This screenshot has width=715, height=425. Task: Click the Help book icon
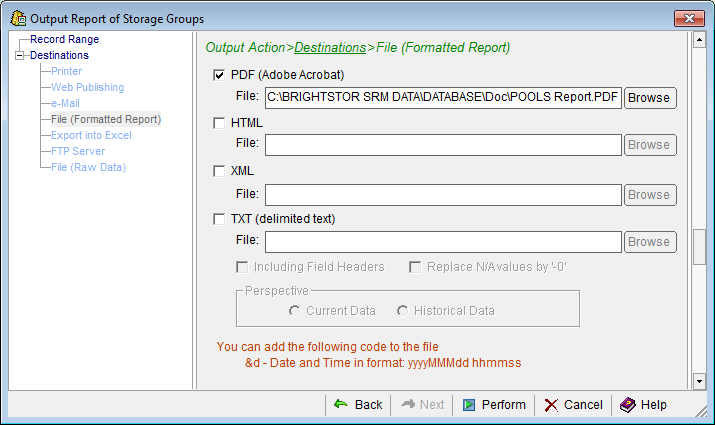click(627, 405)
